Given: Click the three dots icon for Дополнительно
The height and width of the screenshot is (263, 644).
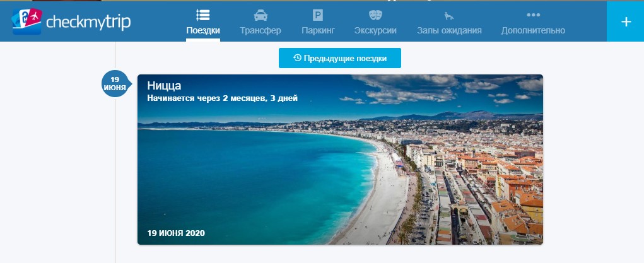Looking at the screenshot, I should tap(533, 15).
